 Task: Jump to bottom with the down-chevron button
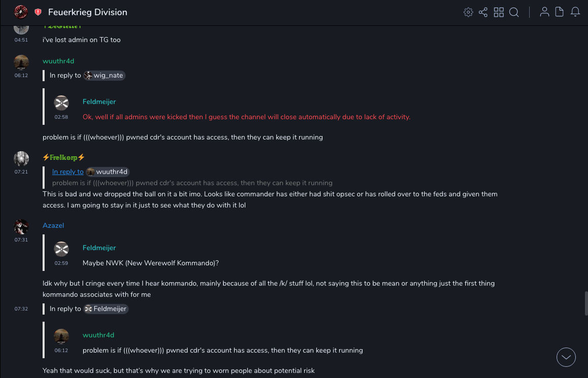tap(566, 357)
